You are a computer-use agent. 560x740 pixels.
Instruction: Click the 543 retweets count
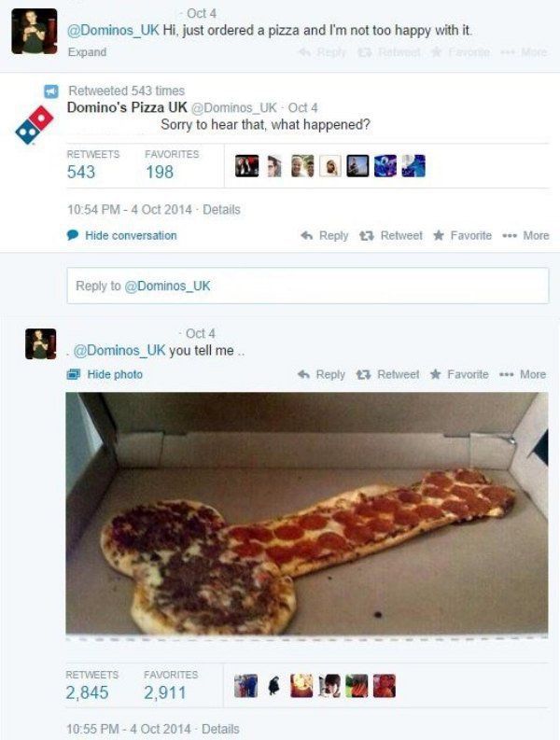point(81,172)
